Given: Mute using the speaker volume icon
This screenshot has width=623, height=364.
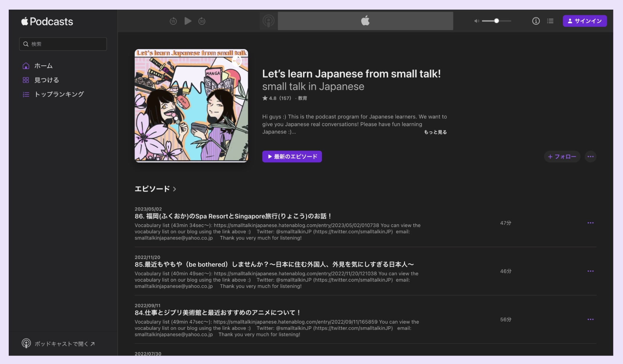Looking at the screenshot, I should point(476,21).
